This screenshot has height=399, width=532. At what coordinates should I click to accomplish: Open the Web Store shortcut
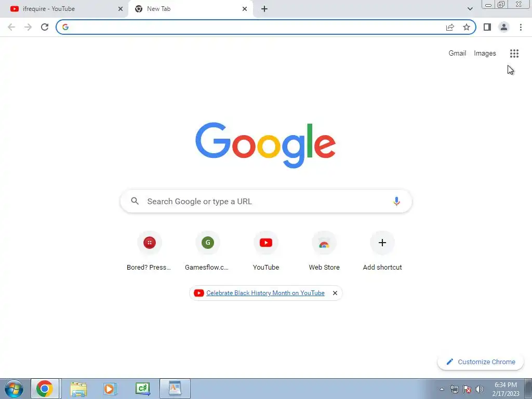coord(324,251)
